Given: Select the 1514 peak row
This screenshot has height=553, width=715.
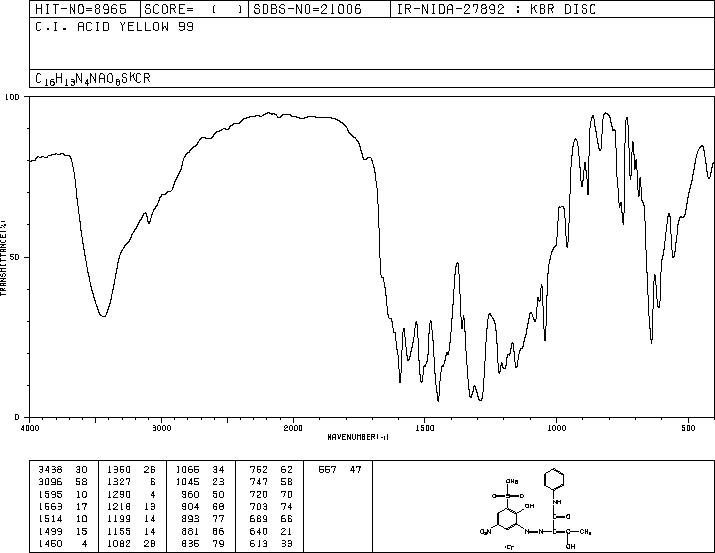Looking at the screenshot, I should coord(63,519).
